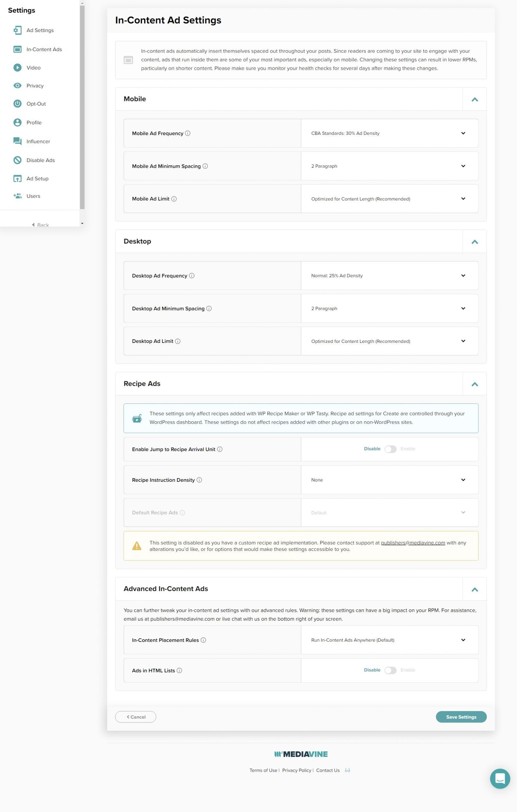Open the publishers@mediavine.com email link

(413, 543)
